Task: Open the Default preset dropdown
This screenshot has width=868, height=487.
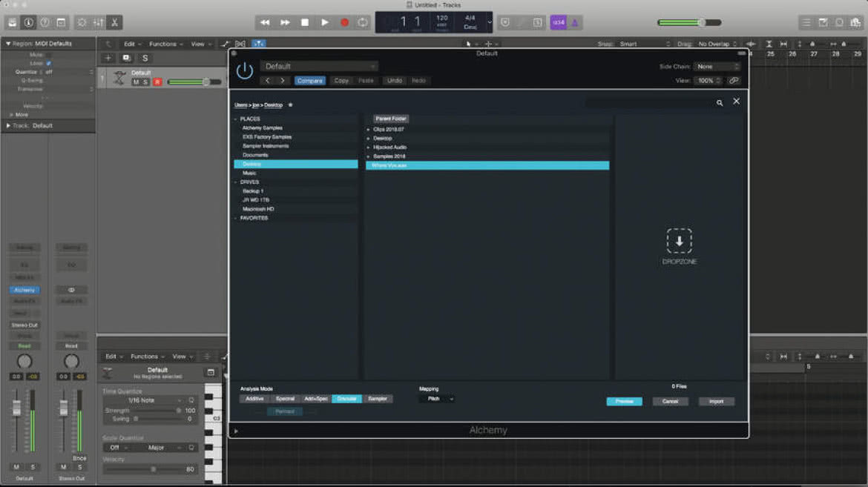Action: [x=319, y=67]
